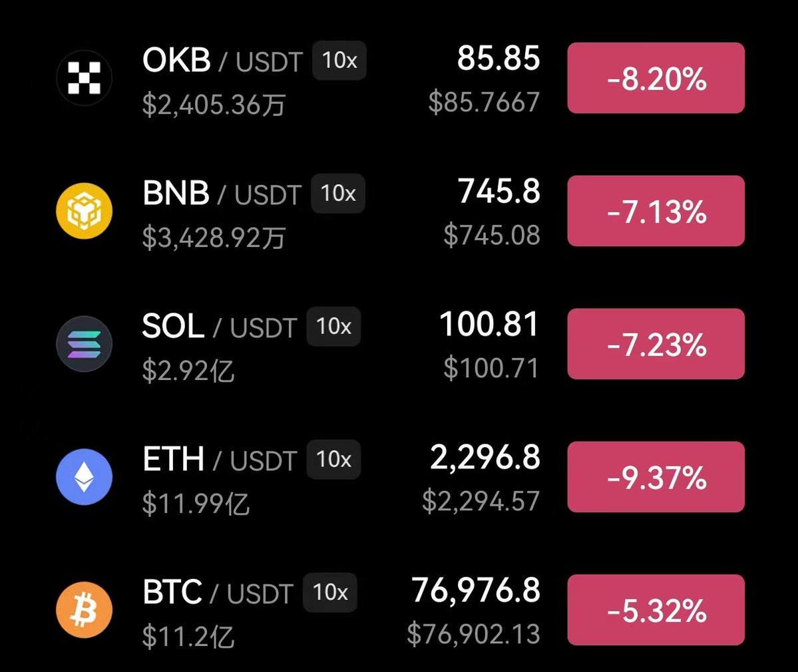This screenshot has width=798, height=672.
Task: Click the -5.32% change button for BTC
Action: (x=656, y=610)
